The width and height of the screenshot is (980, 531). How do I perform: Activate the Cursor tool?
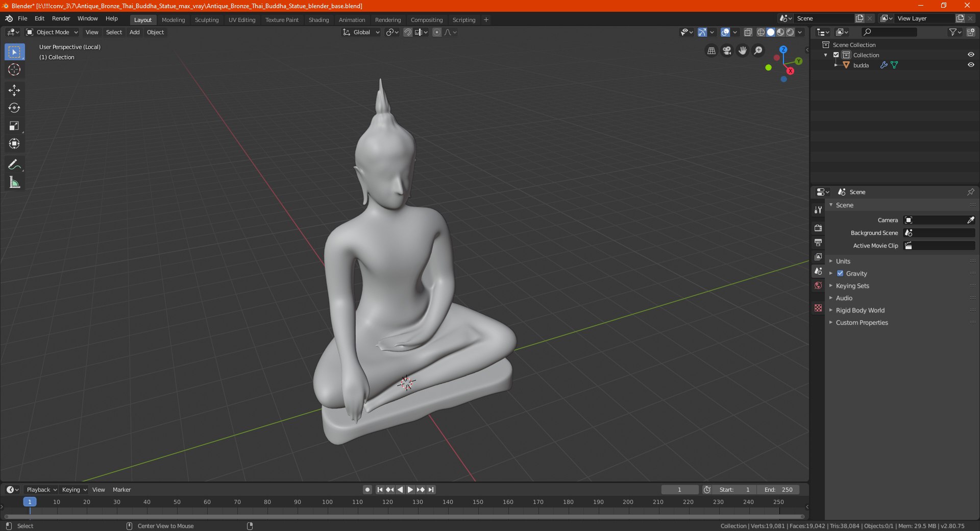pos(14,69)
